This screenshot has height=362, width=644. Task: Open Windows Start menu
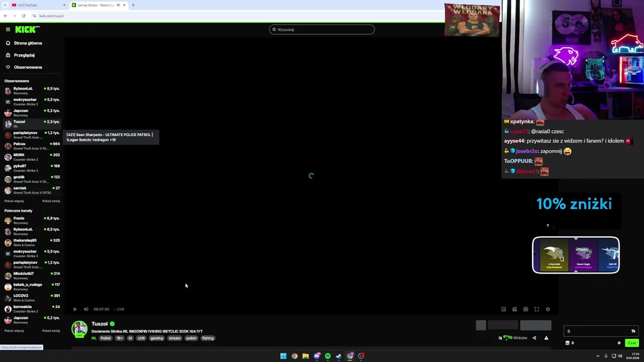coord(283,356)
